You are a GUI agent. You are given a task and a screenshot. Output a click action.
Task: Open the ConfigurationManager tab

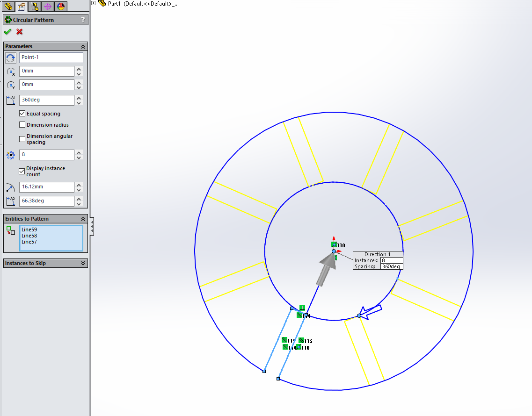[35, 7]
